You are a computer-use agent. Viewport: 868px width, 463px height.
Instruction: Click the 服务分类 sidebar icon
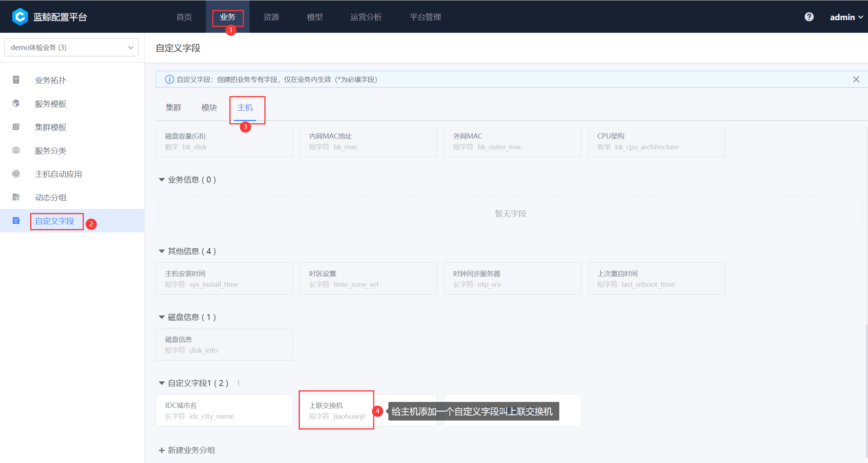[16, 150]
